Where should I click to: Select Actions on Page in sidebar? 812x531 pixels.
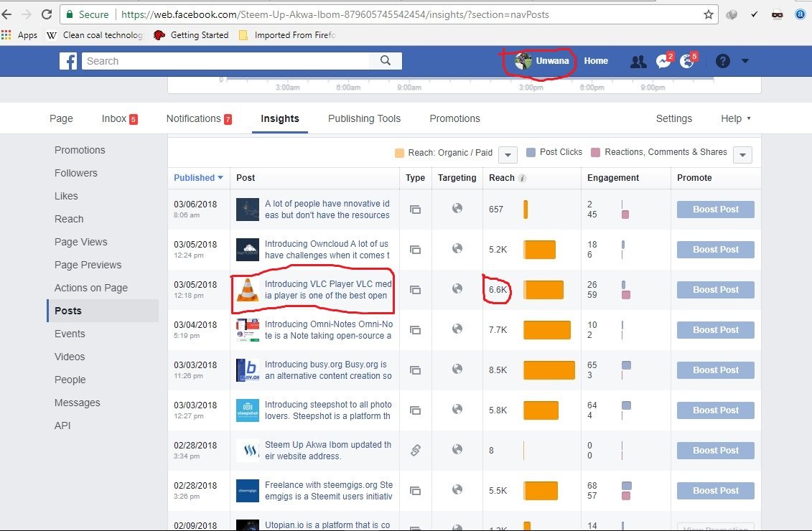coord(91,288)
